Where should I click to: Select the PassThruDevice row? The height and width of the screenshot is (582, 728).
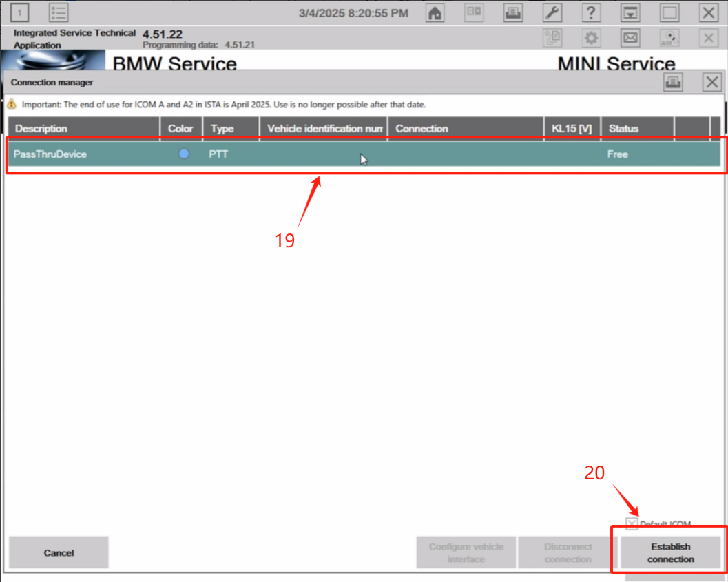(364, 154)
